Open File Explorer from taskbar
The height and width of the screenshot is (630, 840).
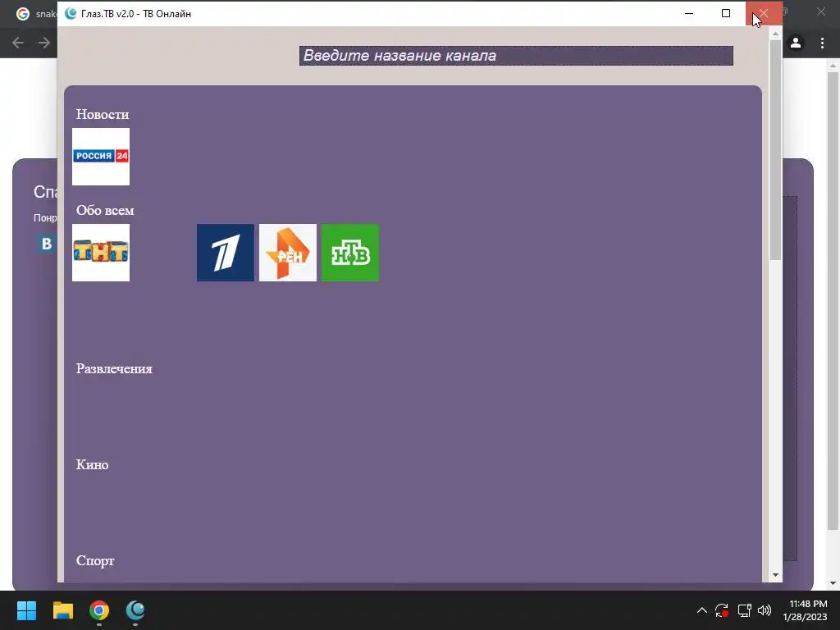click(62, 610)
